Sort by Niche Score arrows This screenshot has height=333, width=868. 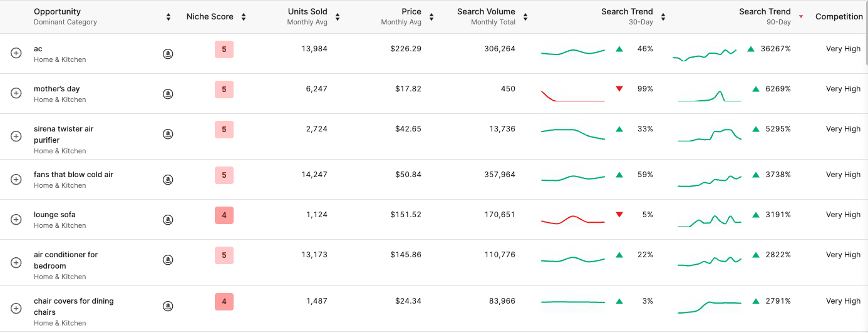[x=244, y=17]
